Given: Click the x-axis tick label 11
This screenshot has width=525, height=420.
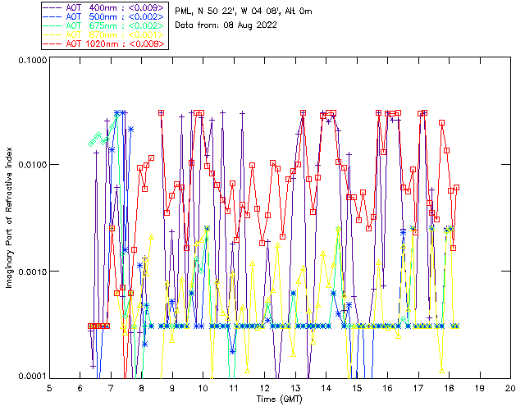Looking at the screenshot, I should pyautogui.click(x=234, y=388).
